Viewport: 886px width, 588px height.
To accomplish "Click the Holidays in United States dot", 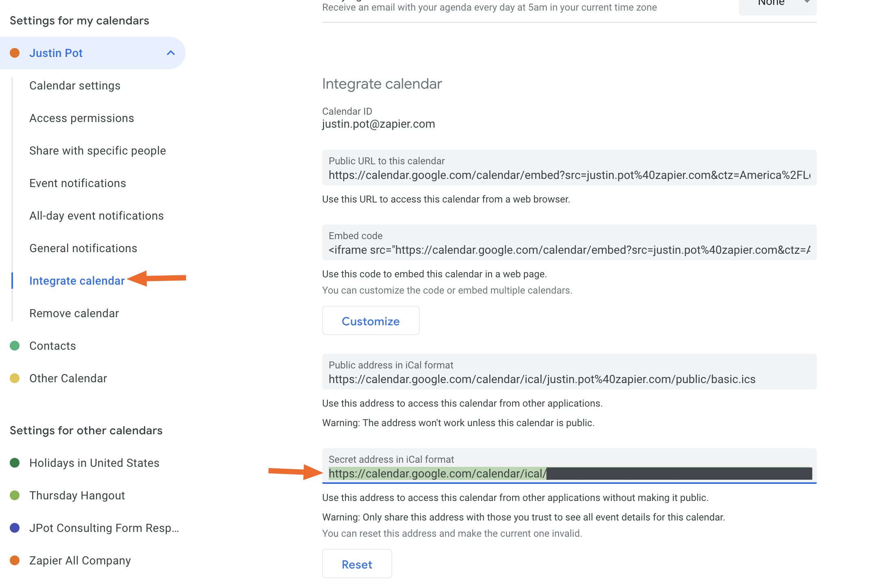I will tap(15, 463).
